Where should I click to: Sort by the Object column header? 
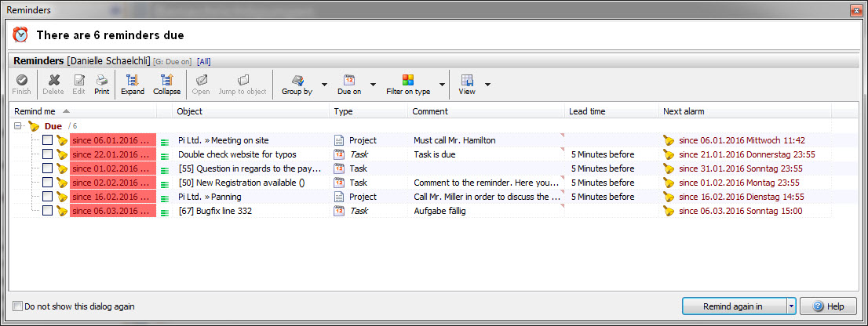(251, 111)
